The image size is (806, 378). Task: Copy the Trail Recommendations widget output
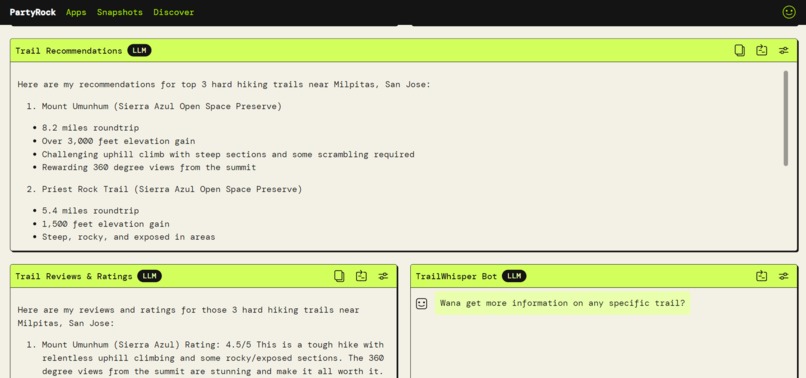pyautogui.click(x=740, y=50)
